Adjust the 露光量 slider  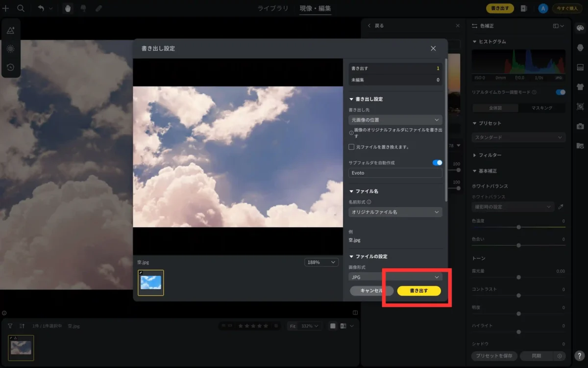click(x=518, y=277)
